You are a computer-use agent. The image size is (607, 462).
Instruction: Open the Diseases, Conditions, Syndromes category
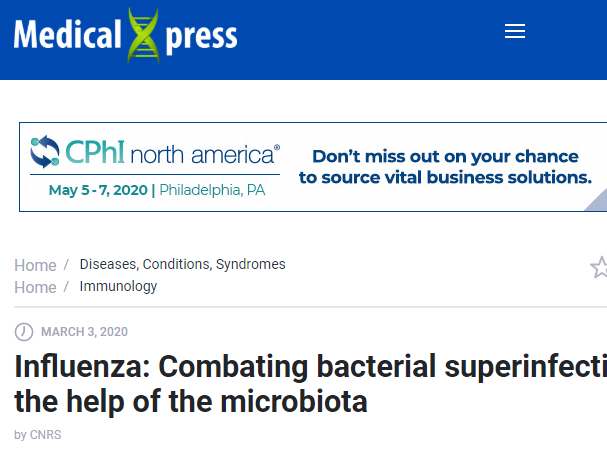pos(182,265)
